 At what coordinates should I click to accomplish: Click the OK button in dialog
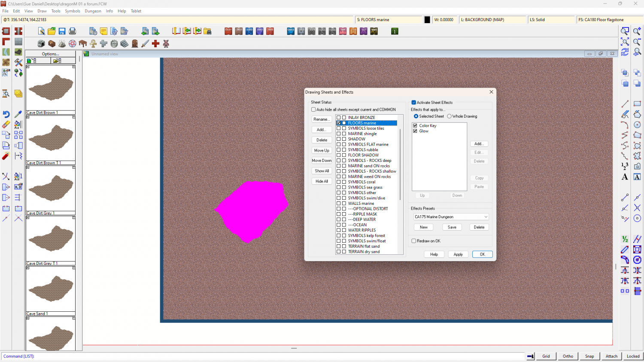coord(482,255)
